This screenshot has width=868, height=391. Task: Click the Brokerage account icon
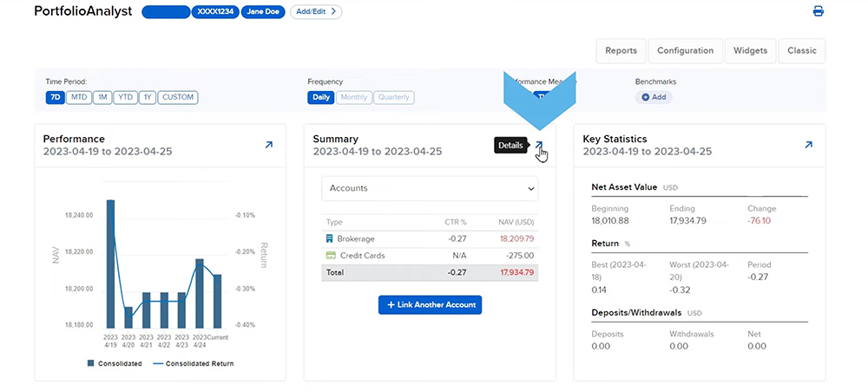[x=330, y=238]
